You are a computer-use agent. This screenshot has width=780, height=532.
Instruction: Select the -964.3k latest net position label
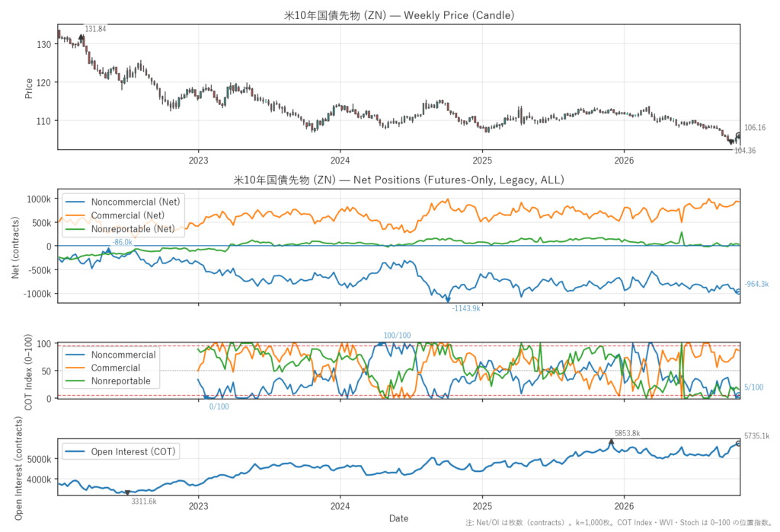[x=756, y=284]
